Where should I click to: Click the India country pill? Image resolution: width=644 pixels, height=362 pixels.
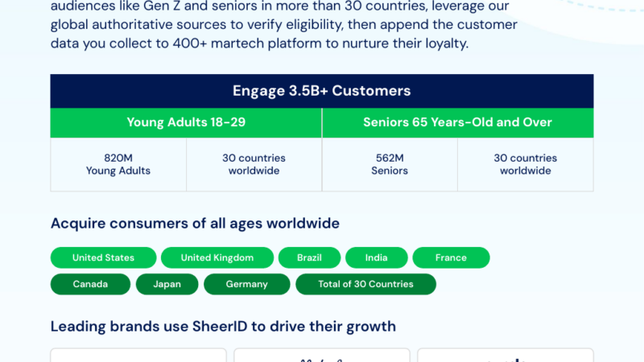tap(376, 257)
